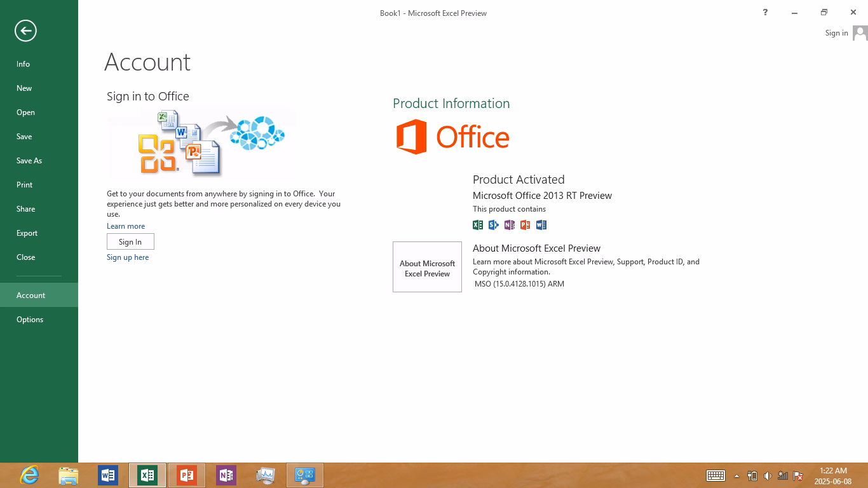Open the Info page in sidebar
Screen dimensions: 868x488
point(24,64)
